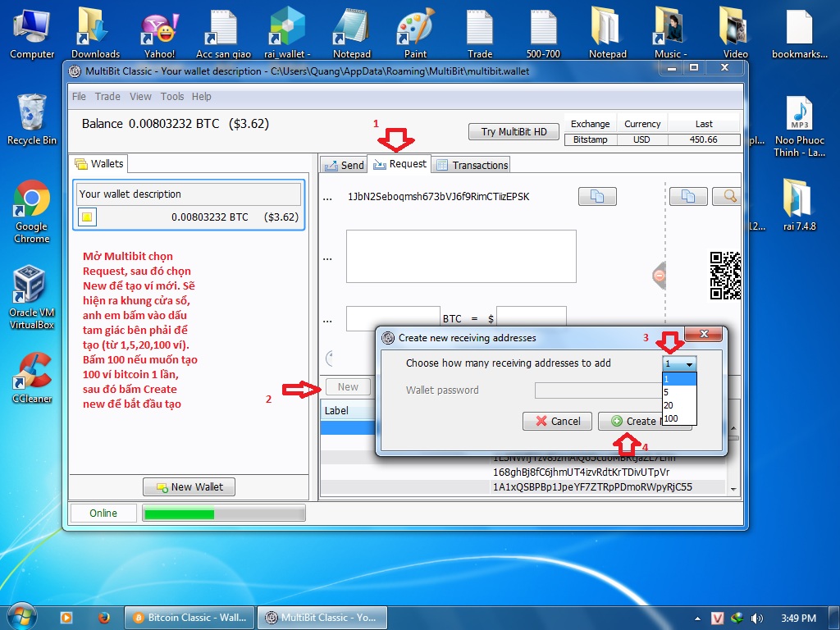
Task: Open the Downloads folder shortcut
Action: 95,33
